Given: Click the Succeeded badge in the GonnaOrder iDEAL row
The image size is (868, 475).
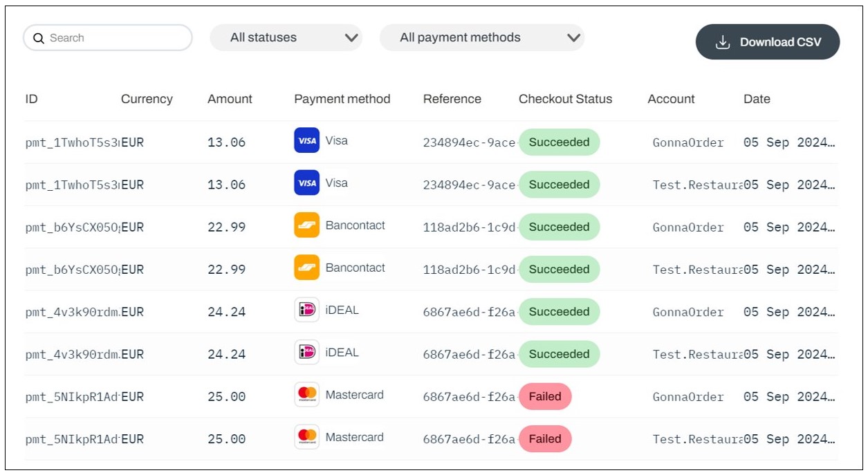Looking at the screenshot, I should point(559,312).
